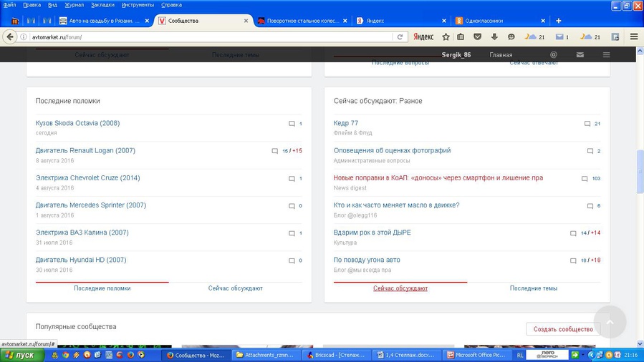The height and width of the screenshot is (362, 644).
Task: Click +15 new replies on Renault Logan
Action: (297, 151)
